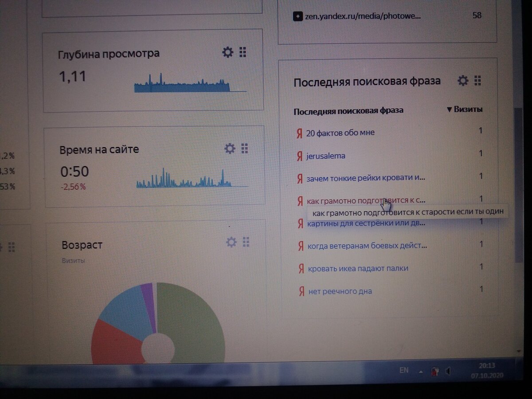
Task: Click 'Визиты' subtitle under Возраст
Action: (74, 261)
